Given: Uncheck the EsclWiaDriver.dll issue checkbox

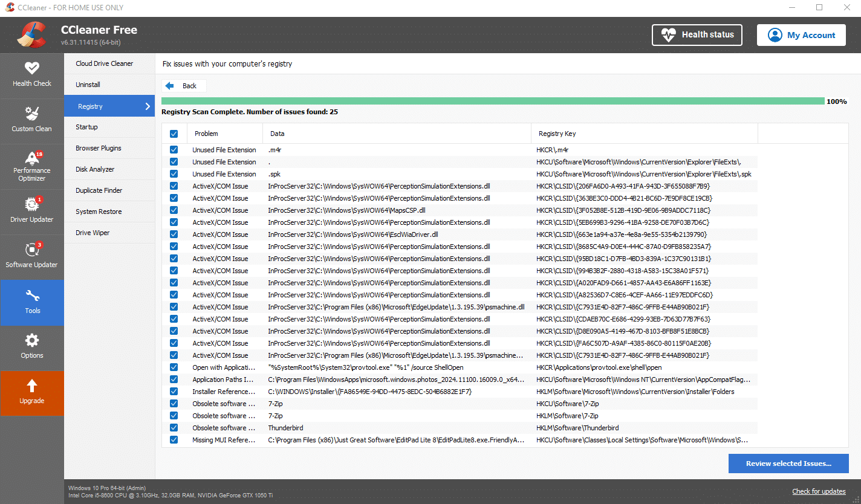Looking at the screenshot, I should pyautogui.click(x=174, y=234).
